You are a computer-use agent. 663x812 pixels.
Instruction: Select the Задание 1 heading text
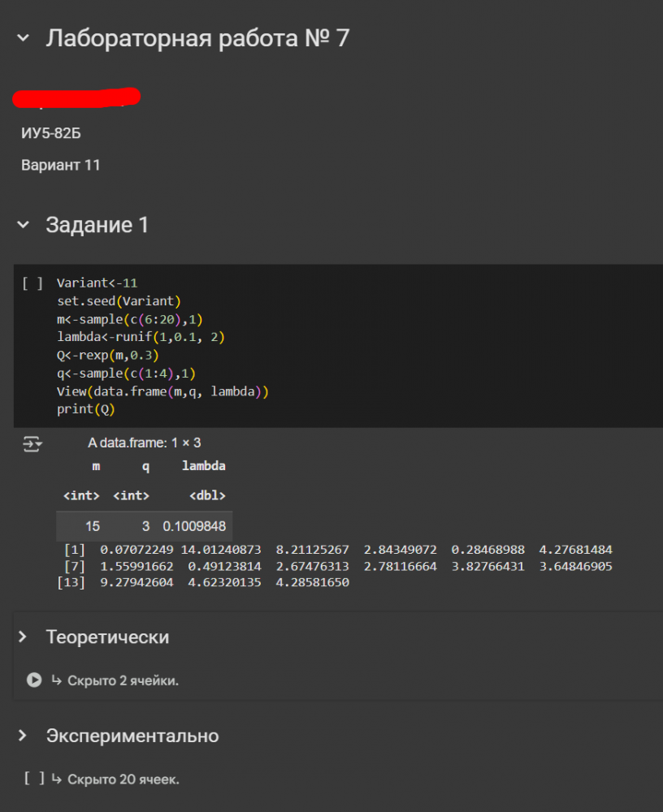97,225
